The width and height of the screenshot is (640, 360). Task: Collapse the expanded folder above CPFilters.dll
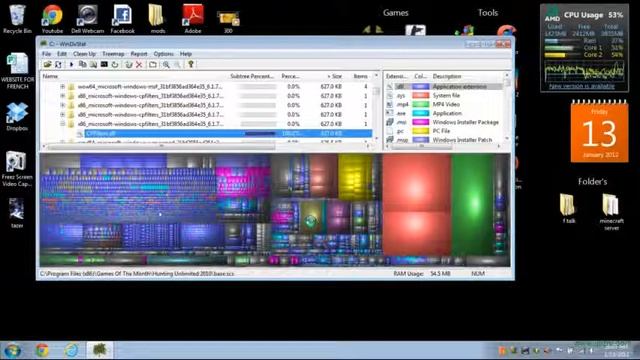tap(62, 124)
